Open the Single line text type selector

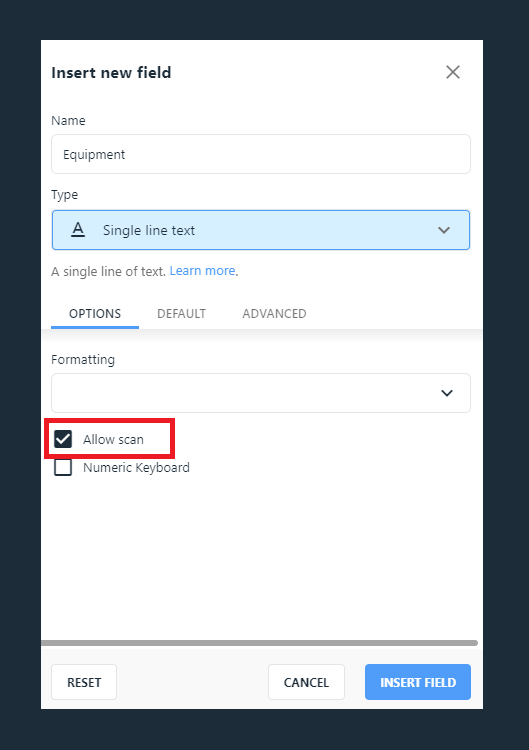[x=261, y=230]
